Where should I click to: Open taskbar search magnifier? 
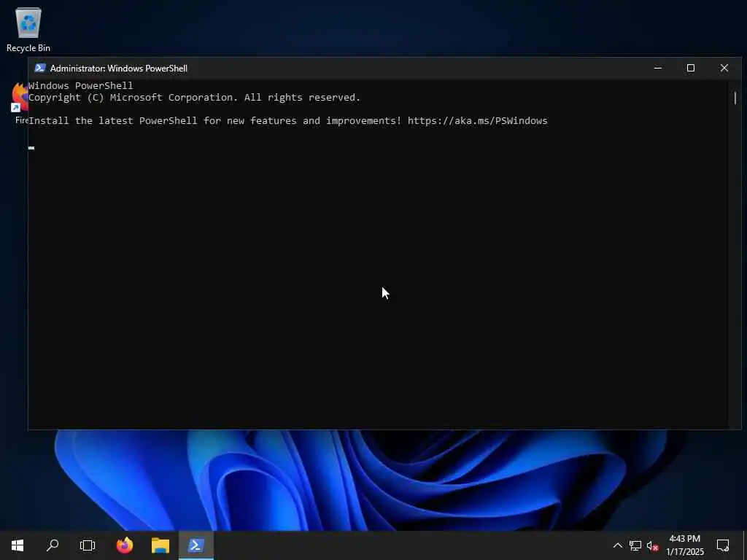53,545
